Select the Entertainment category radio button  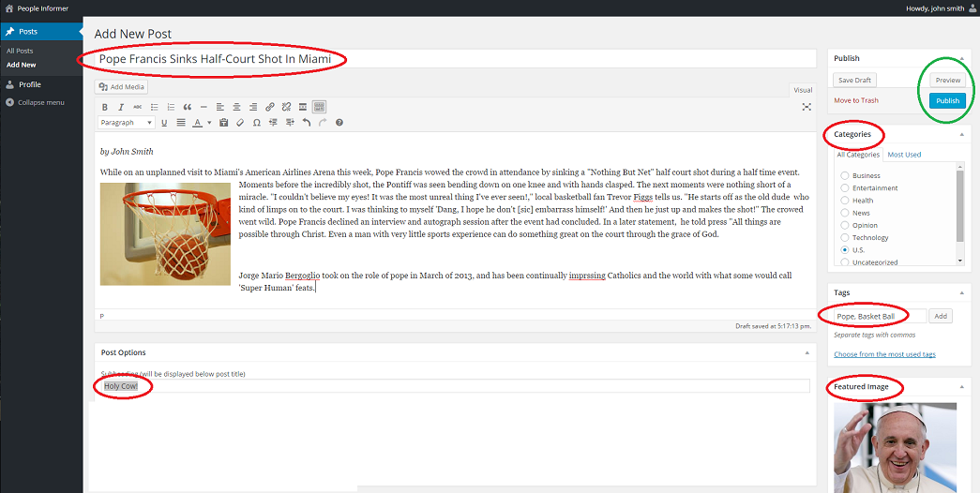845,188
